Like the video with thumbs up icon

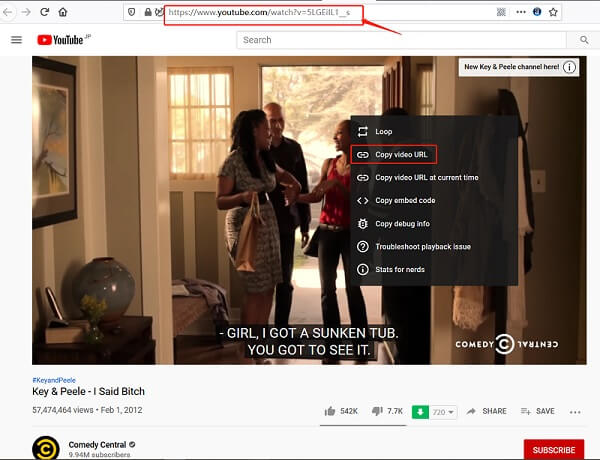pos(330,411)
